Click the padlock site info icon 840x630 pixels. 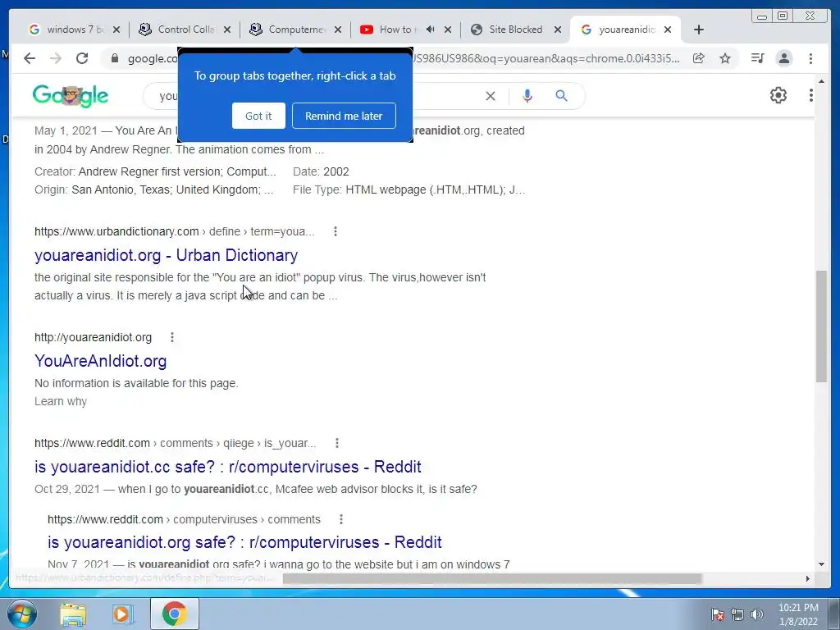coord(114,58)
